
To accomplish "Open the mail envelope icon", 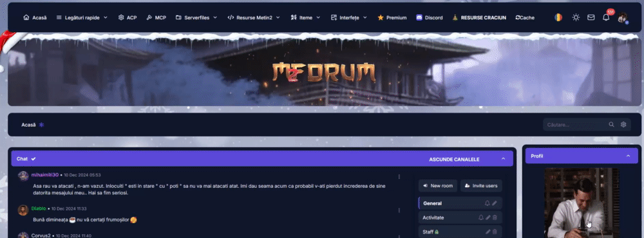I will tap(591, 17).
